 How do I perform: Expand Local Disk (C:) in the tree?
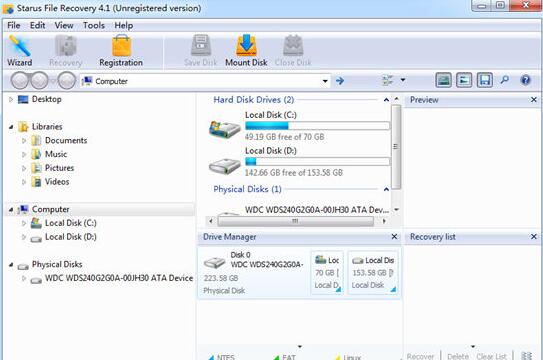[24, 223]
